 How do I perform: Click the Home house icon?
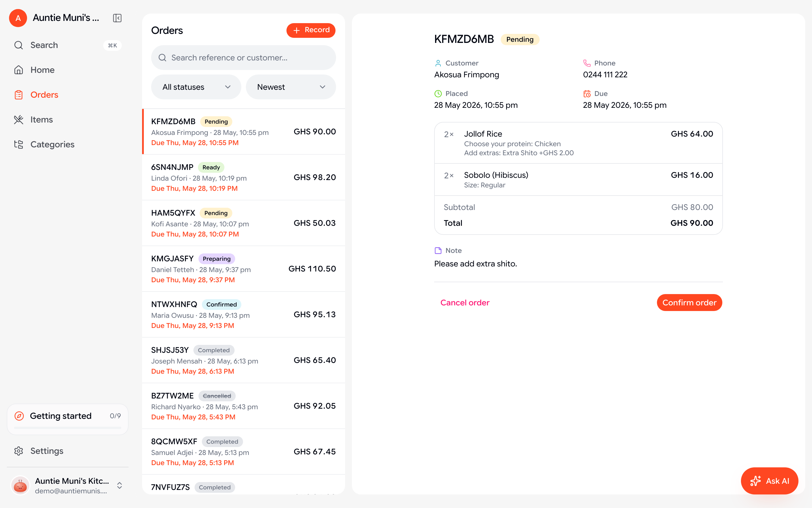18,70
